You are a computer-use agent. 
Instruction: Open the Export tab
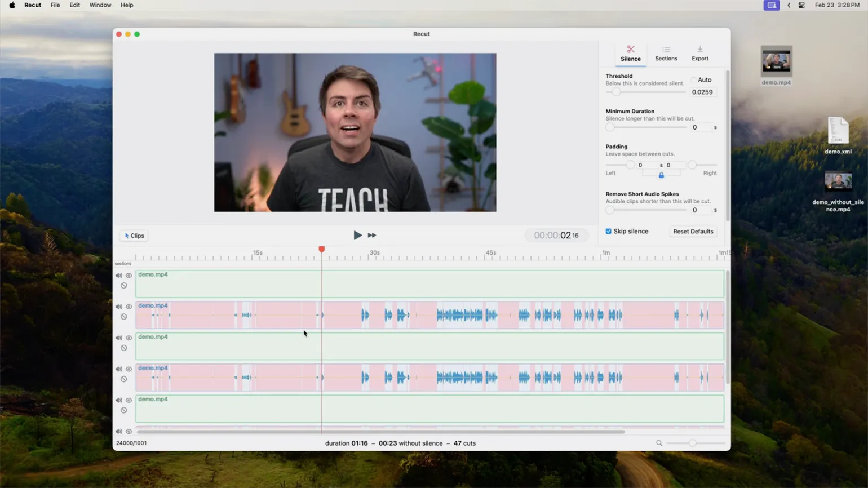pyautogui.click(x=699, y=54)
